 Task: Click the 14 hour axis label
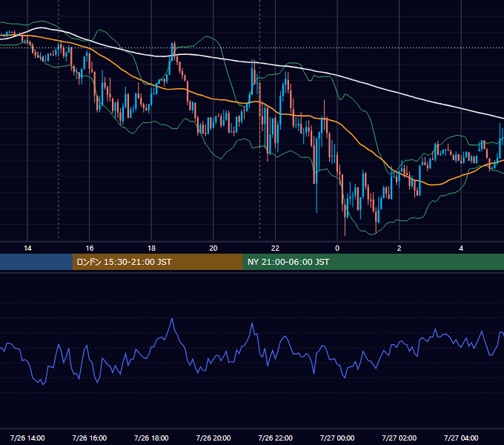click(27, 248)
